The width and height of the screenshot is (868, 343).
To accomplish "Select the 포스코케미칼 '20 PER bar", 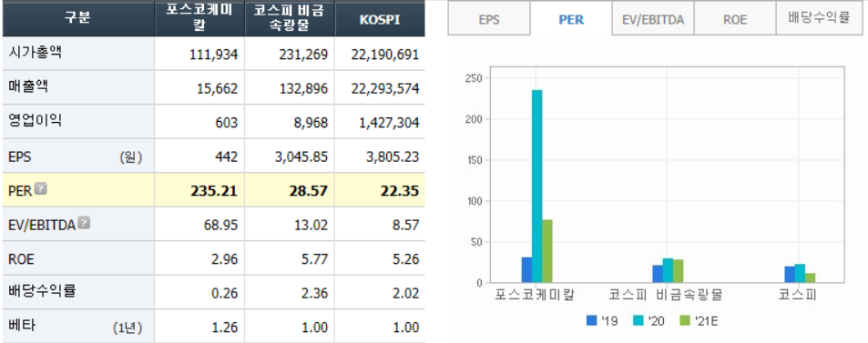I will click(537, 187).
